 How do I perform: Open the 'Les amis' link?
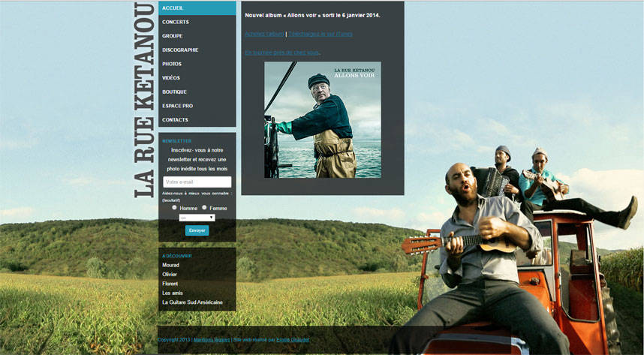173,293
